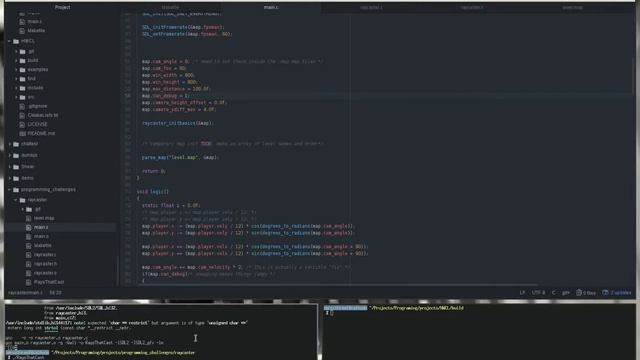Open .gitignore from the tree
The width and height of the screenshot is (640, 360).
pyautogui.click(x=38, y=106)
